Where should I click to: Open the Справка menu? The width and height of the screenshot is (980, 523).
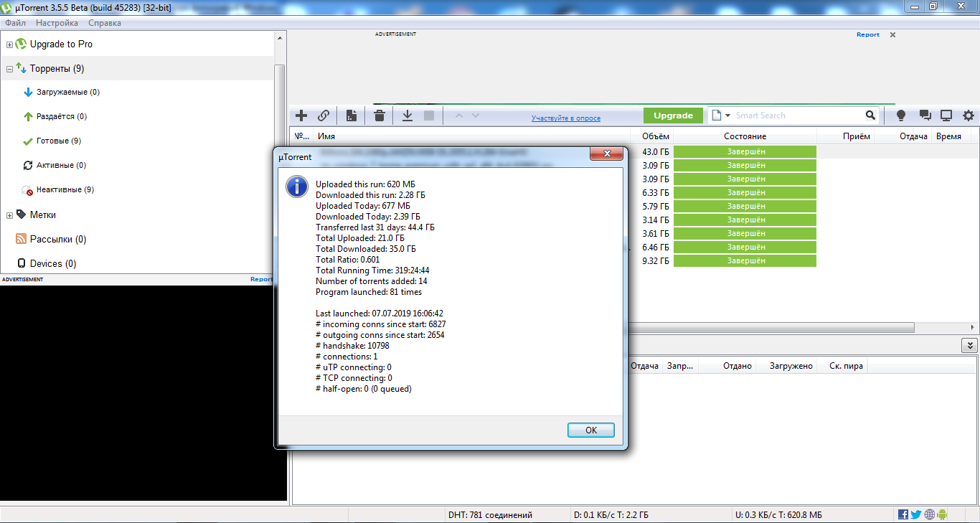tap(104, 23)
